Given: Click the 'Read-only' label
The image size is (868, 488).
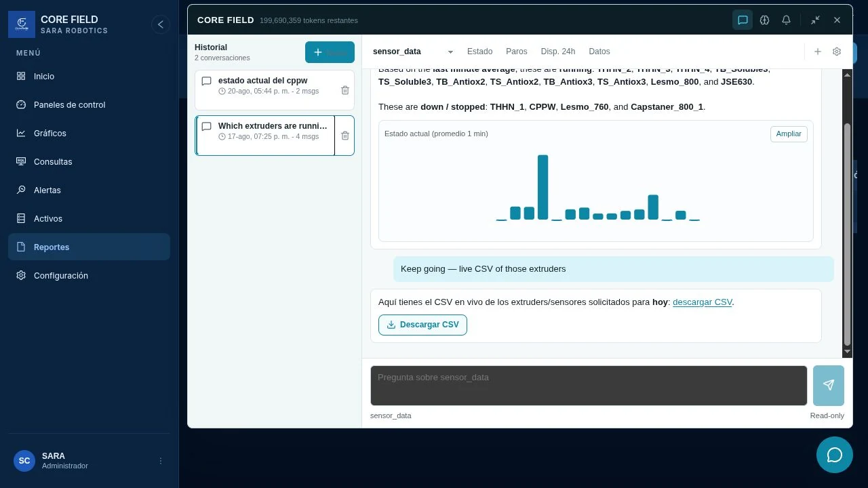Looking at the screenshot, I should pyautogui.click(x=827, y=415).
